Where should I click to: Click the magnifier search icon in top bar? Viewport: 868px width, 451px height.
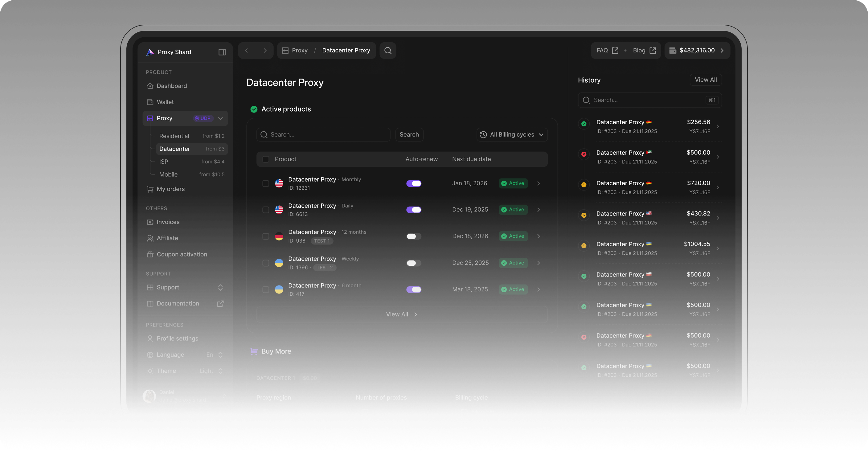click(x=387, y=51)
